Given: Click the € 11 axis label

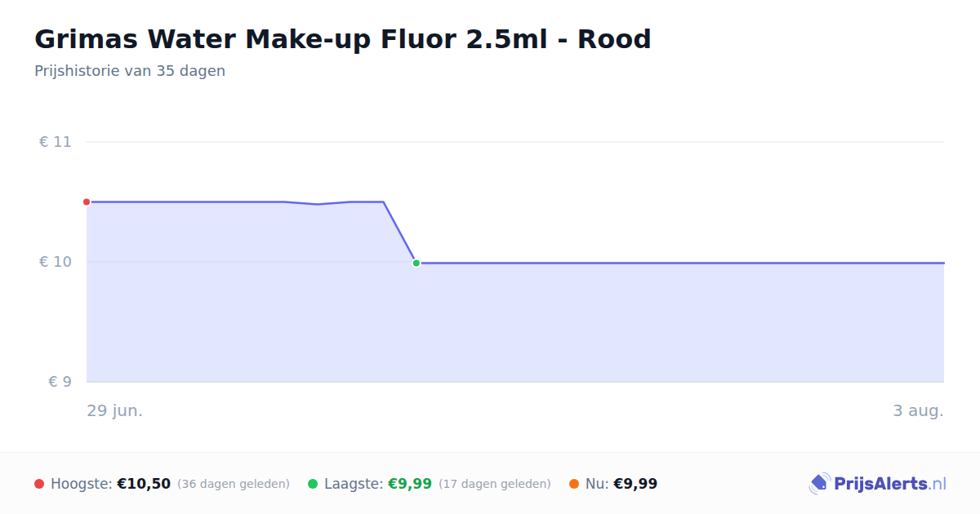Looking at the screenshot, I should click(56, 142).
